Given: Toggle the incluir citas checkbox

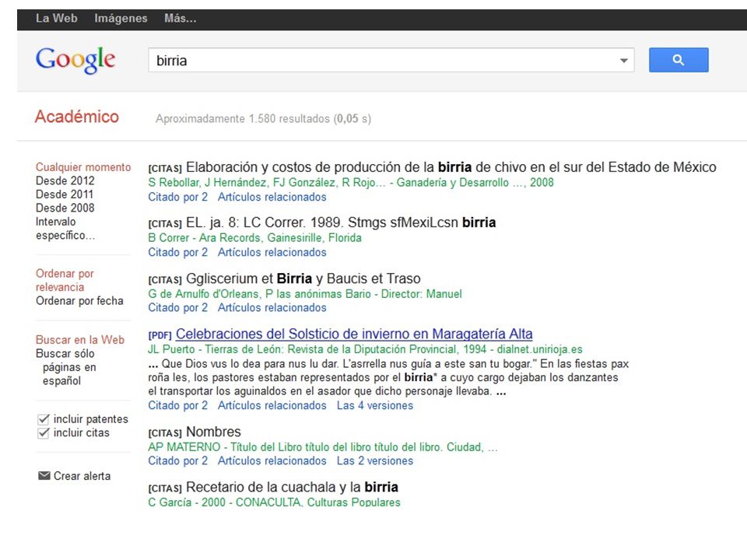Looking at the screenshot, I should pos(44,433).
